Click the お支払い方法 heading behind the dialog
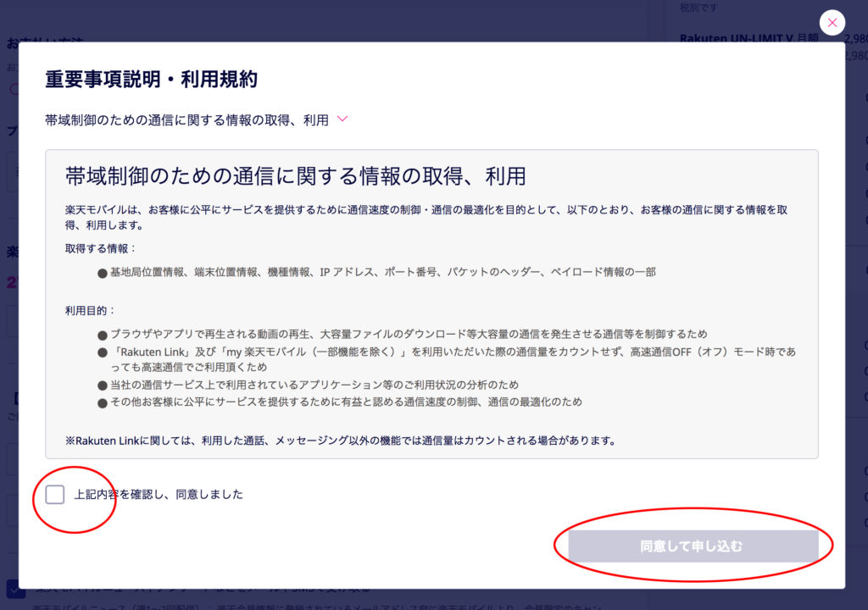 12,42
